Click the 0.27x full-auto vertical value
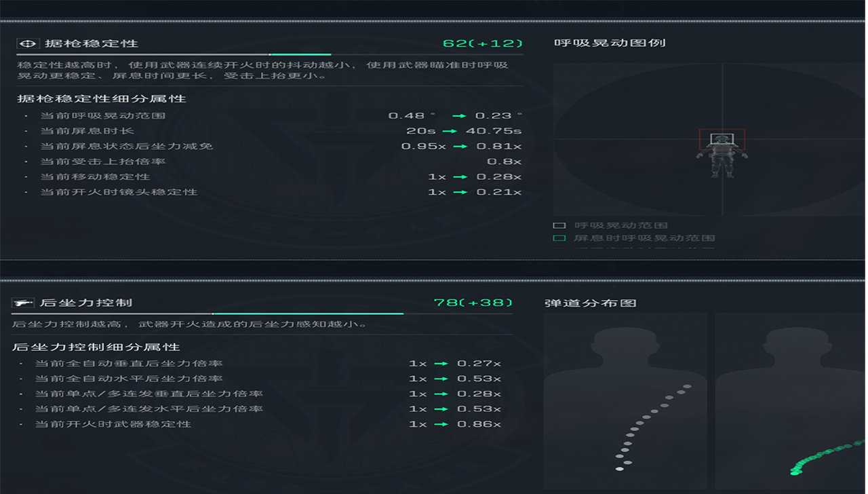Image resolution: width=868 pixels, height=494 pixels. (479, 364)
